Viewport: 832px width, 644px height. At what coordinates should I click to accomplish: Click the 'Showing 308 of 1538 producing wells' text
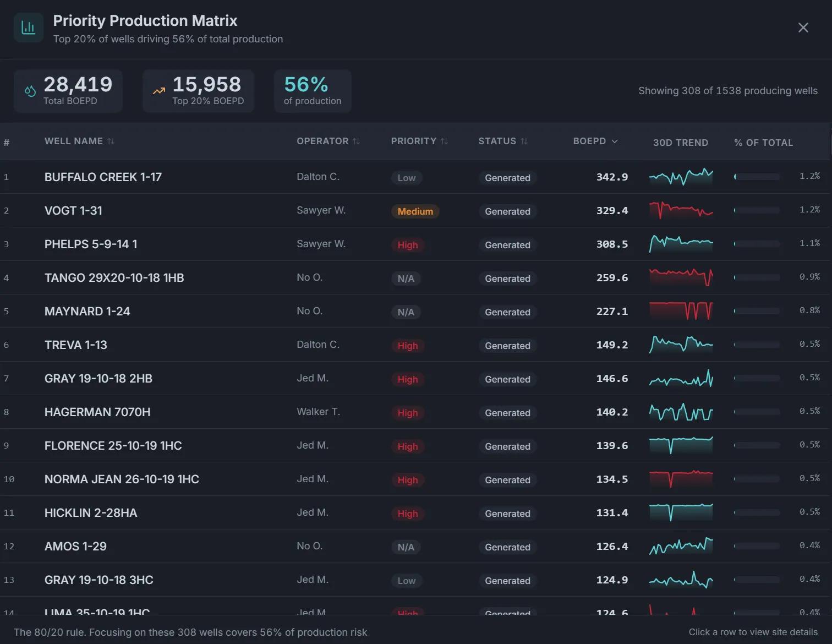tap(727, 91)
